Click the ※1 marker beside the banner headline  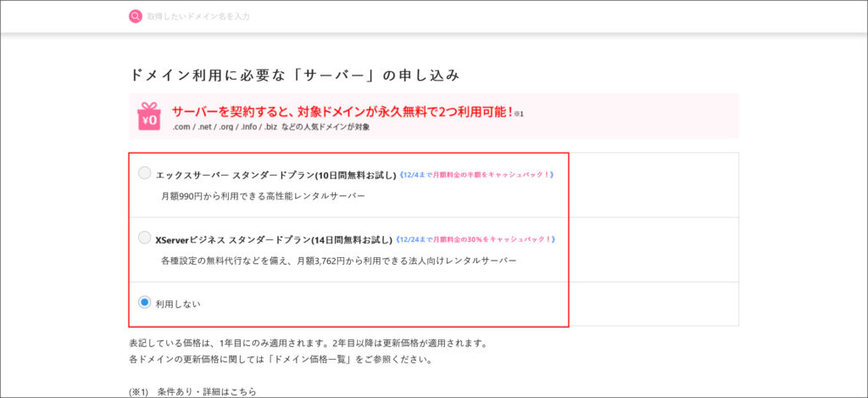click(519, 114)
